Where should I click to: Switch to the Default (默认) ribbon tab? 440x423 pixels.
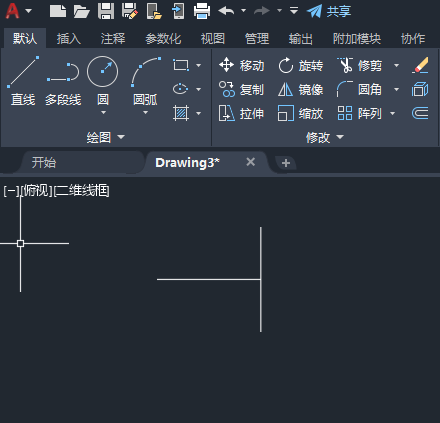25,39
